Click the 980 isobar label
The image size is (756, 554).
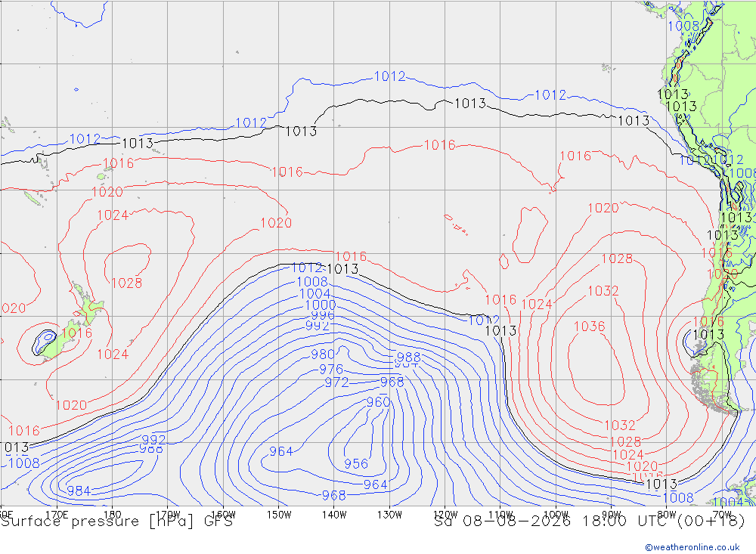tap(323, 354)
